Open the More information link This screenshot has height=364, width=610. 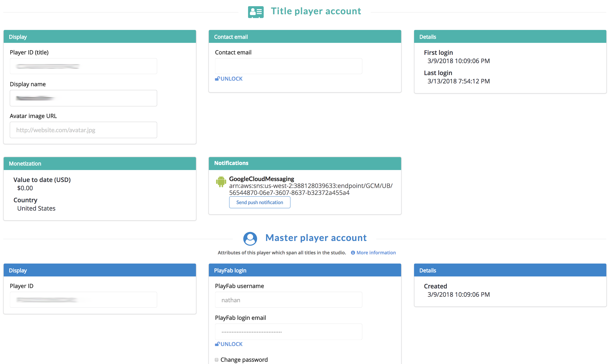coord(376,252)
